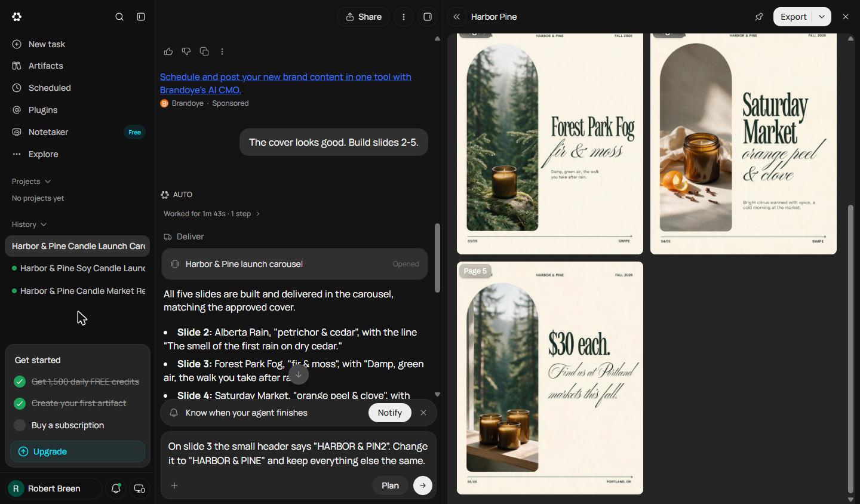Open the Export dropdown arrow
The width and height of the screenshot is (860, 504).
822,17
